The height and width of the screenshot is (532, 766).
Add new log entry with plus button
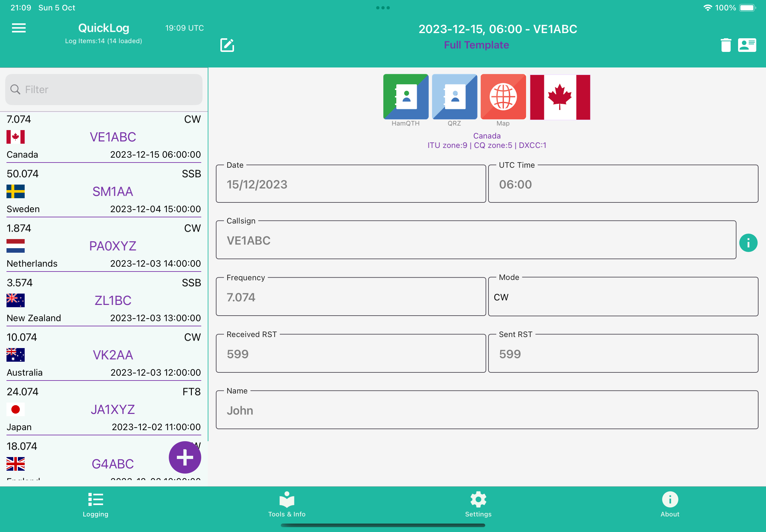coord(185,457)
